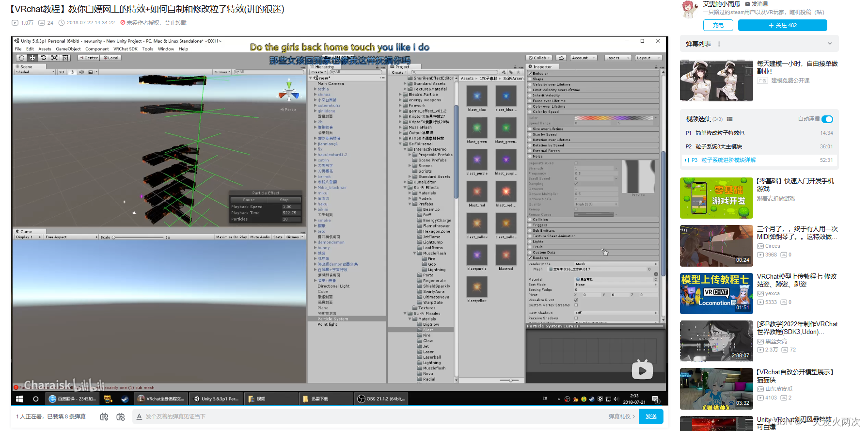Open Hierarchy Create dropdown
The height and width of the screenshot is (431, 868).
[x=318, y=72]
